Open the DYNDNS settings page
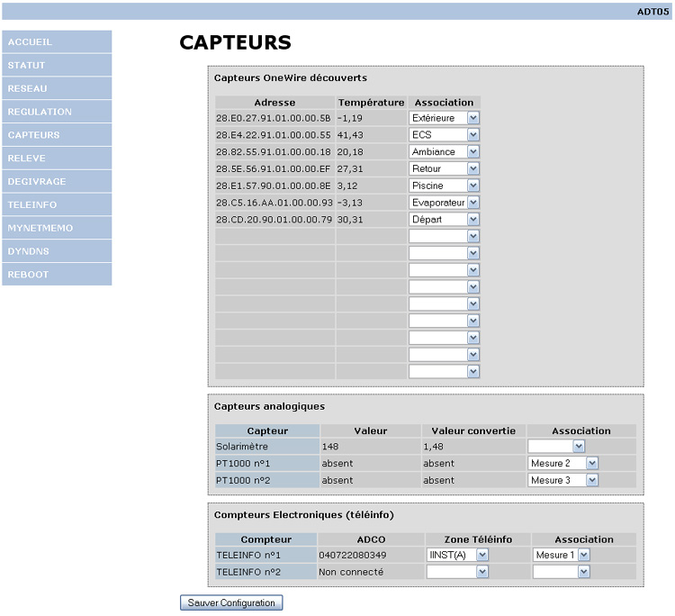Screen dimensions: 675x616 [57, 251]
